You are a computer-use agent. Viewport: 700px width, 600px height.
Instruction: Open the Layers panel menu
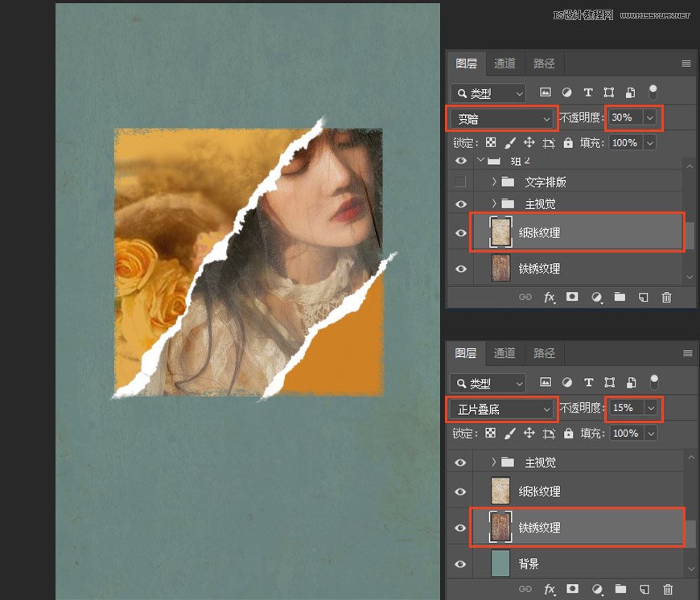[686, 63]
